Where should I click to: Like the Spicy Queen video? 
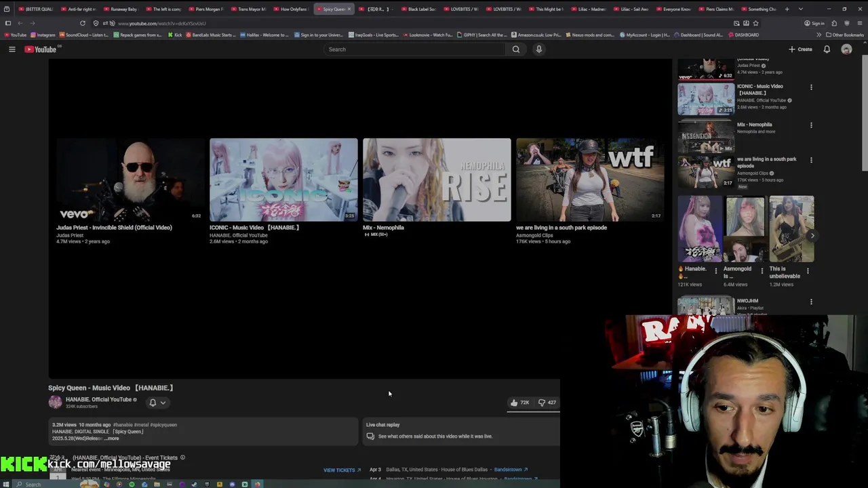tap(519, 403)
